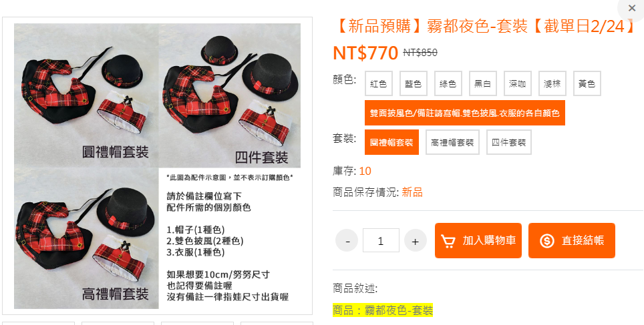The height and width of the screenshot is (325, 644).
Task: Pick the 淺棕 color option
Action: coord(552,83)
